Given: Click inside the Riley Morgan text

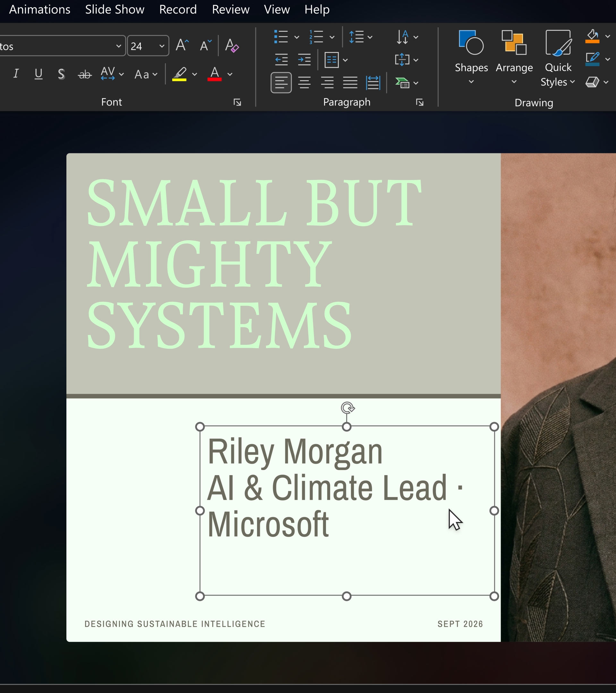Looking at the screenshot, I should [295, 452].
